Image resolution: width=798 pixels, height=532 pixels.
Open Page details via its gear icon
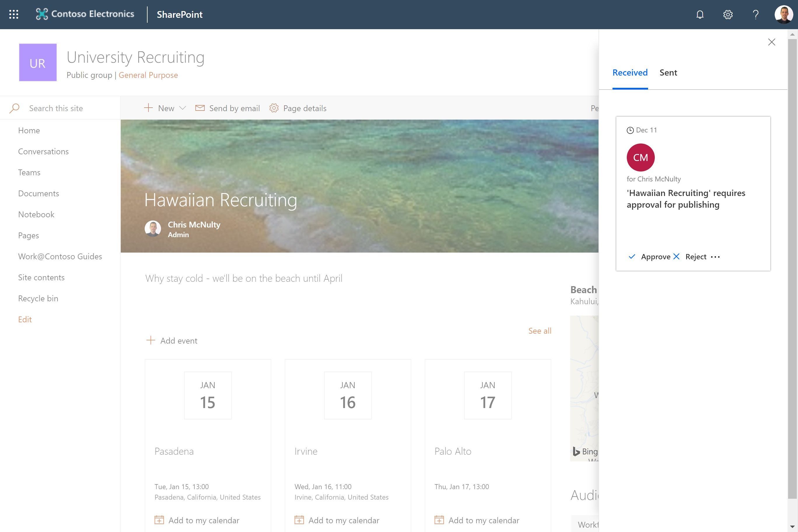274,108
